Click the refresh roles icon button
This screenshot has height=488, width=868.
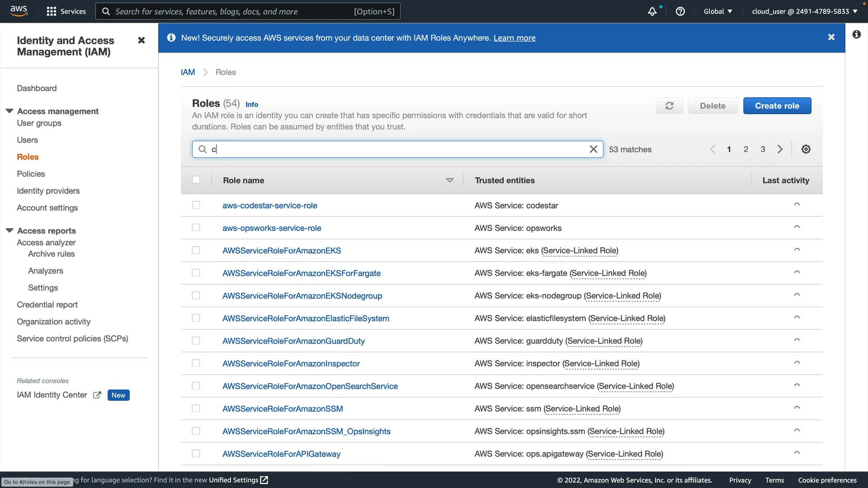pos(669,106)
